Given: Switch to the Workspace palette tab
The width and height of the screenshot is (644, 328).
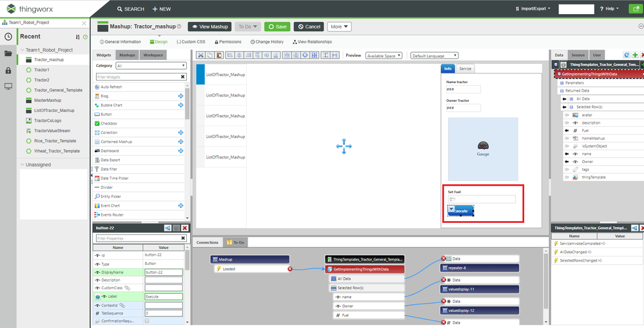Looking at the screenshot, I should (153, 55).
